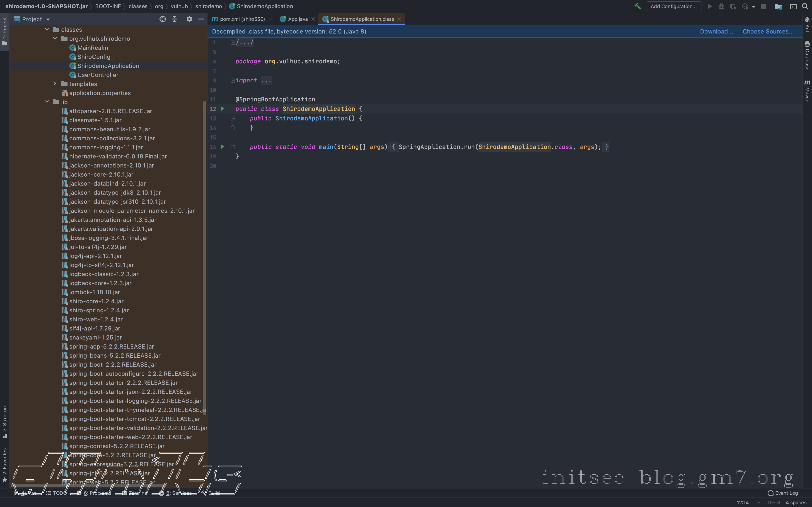Expand the templates folder

coord(55,84)
